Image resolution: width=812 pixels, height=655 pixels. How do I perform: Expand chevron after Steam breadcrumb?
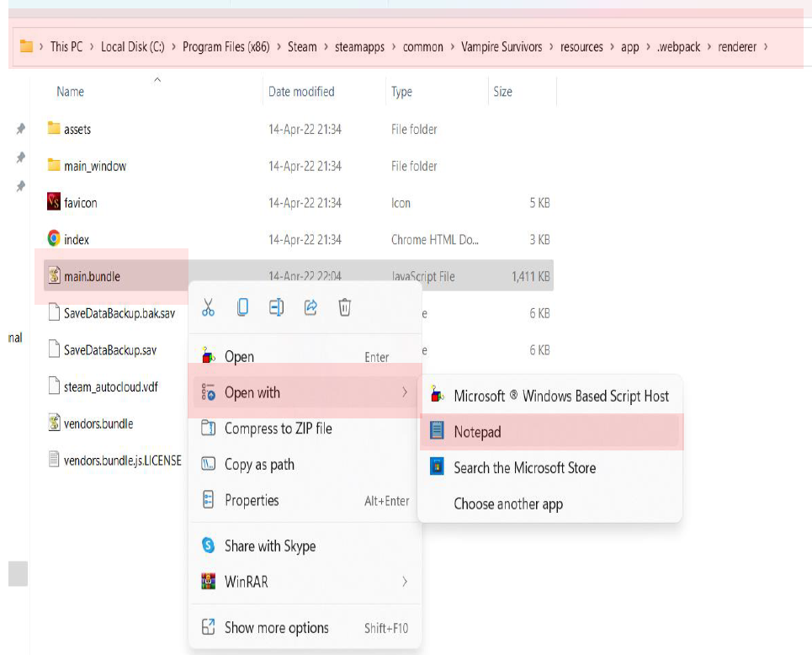[326, 46]
